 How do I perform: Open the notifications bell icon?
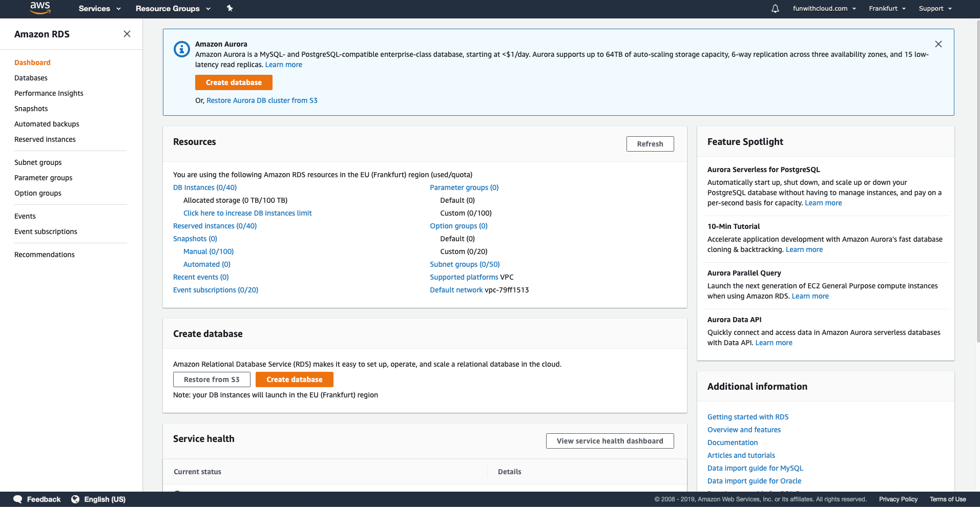[775, 9]
